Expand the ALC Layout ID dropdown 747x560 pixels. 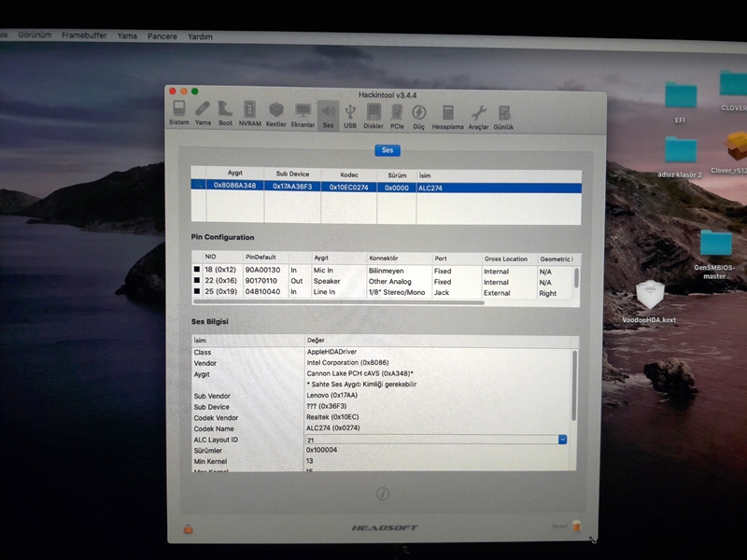[563, 439]
